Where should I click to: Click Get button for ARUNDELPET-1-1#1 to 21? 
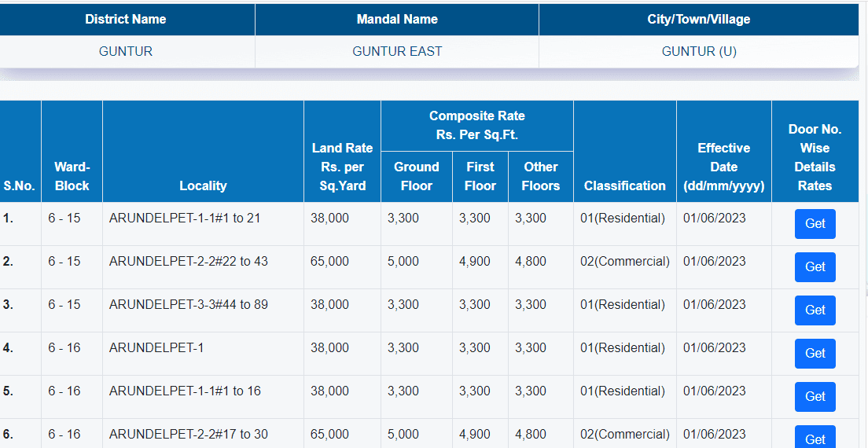click(x=815, y=224)
